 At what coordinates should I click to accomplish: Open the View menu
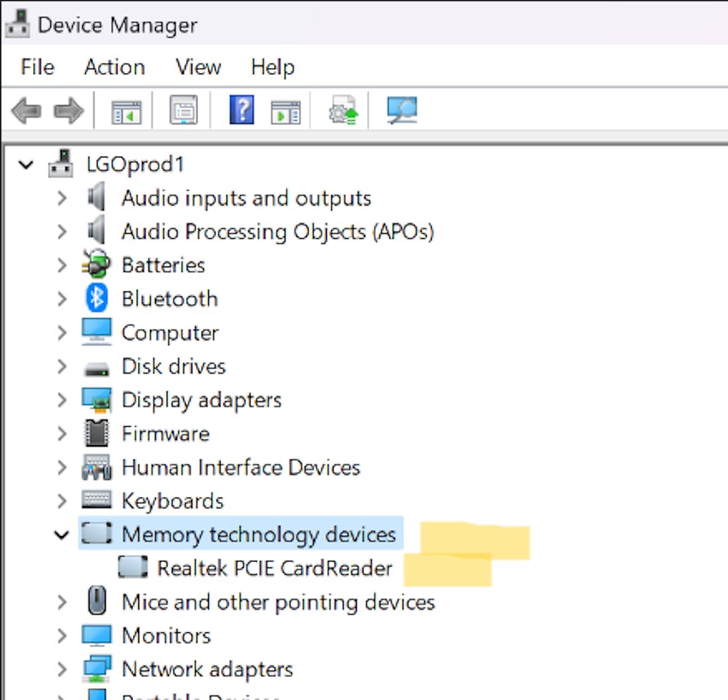[x=198, y=67]
